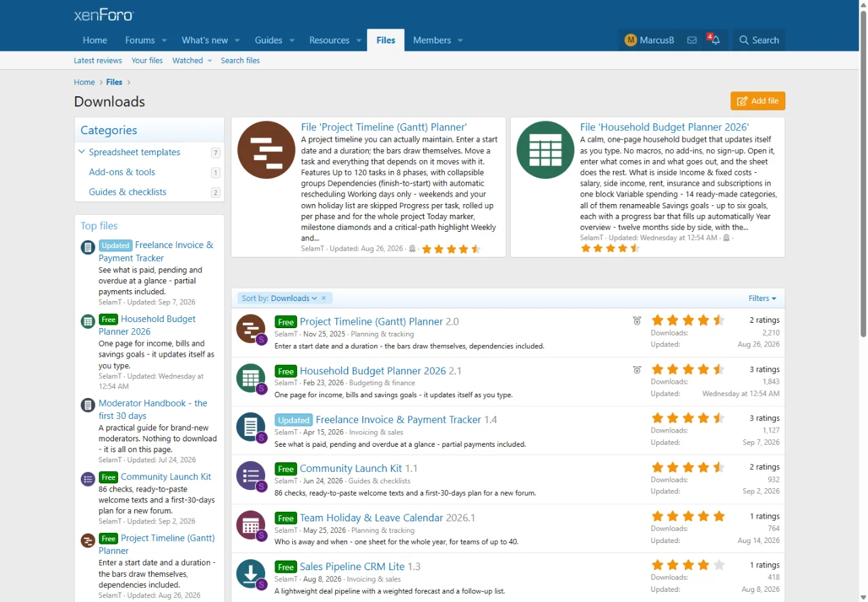Open the Latest reviews link
Viewport: 868px width, 602px height.
98,60
